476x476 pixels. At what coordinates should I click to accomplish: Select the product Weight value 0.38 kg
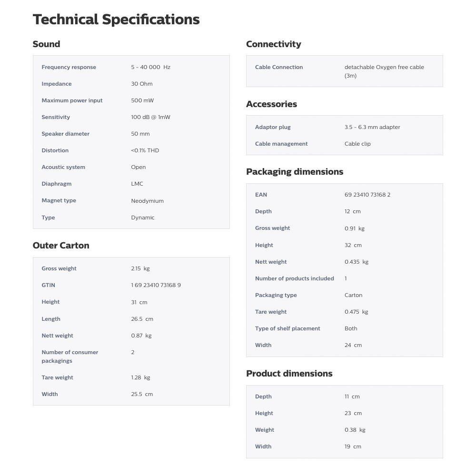[x=355, y=430]
